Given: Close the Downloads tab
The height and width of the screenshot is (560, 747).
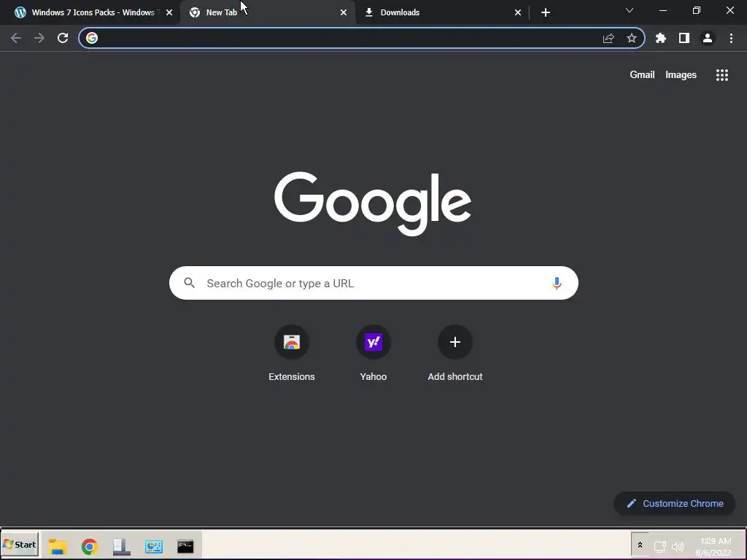Looking at the screenshot, I should point(518,13).
